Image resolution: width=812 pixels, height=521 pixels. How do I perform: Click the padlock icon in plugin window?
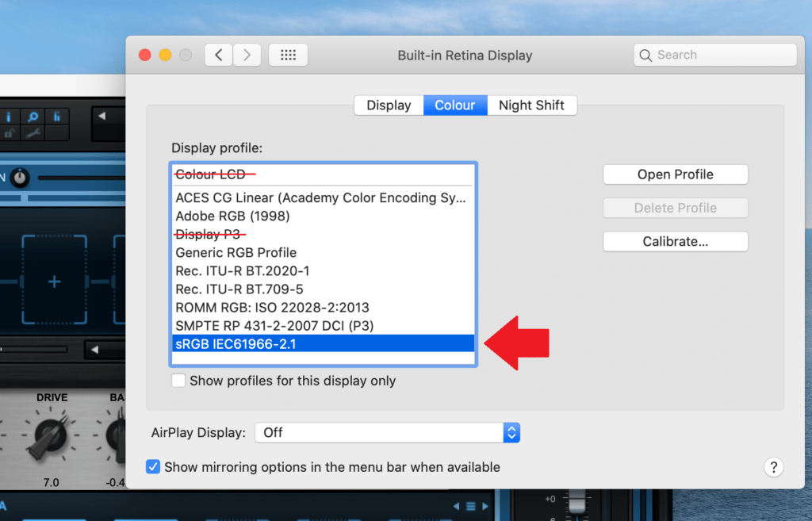tap(9, 134)
